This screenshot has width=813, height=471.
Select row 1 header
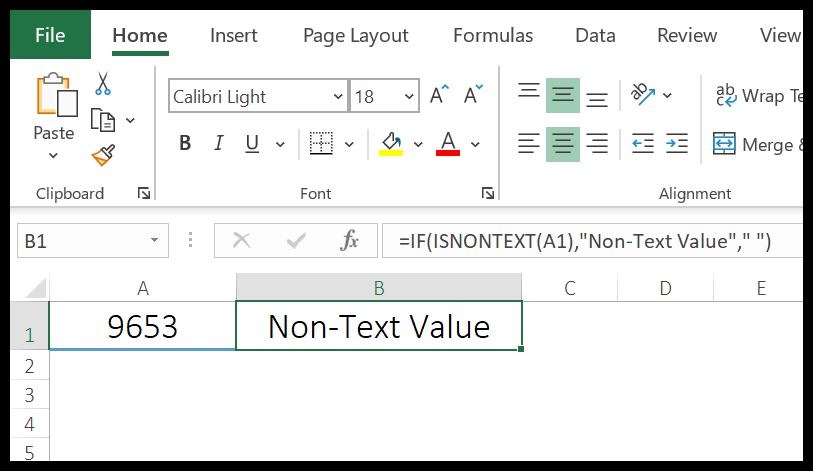pyautogui.click(x=30, y=326)
